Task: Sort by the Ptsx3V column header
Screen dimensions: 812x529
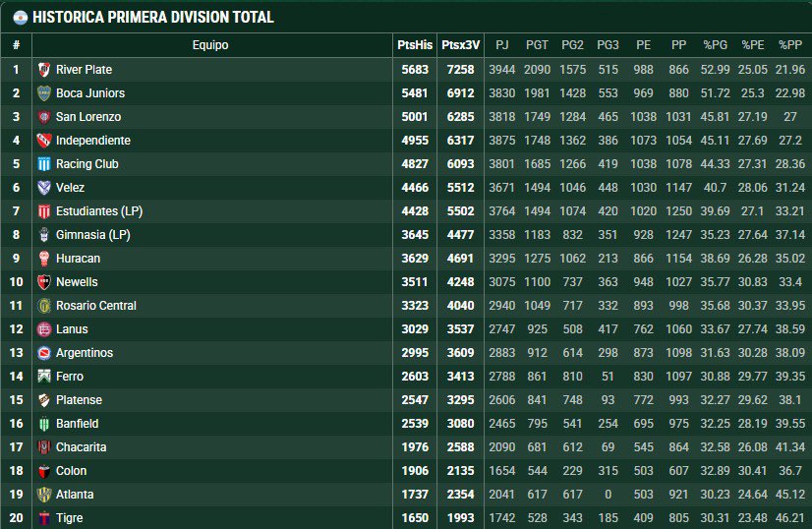Action: [460, 45]
